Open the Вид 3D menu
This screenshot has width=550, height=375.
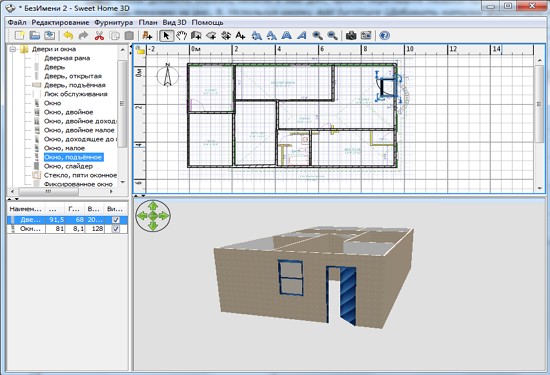(174, 22)
